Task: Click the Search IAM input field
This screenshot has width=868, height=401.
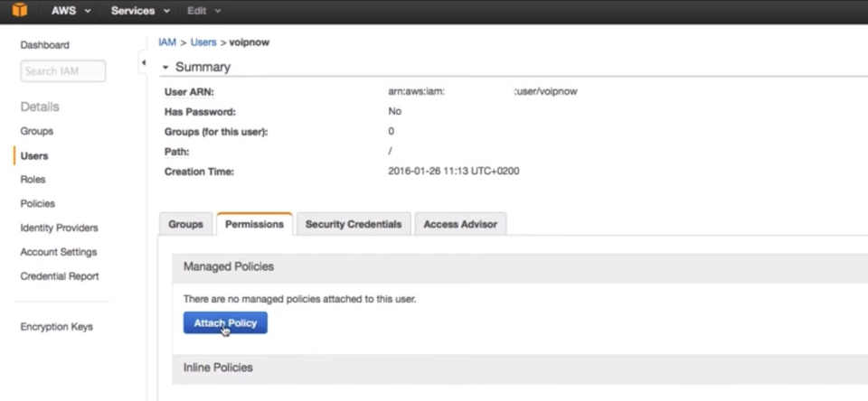Action: (x=62, y=71)
